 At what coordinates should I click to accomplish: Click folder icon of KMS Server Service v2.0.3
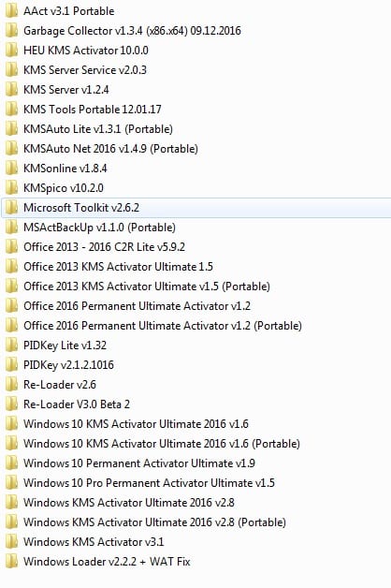pyautogui.click(x=11, y=69)
